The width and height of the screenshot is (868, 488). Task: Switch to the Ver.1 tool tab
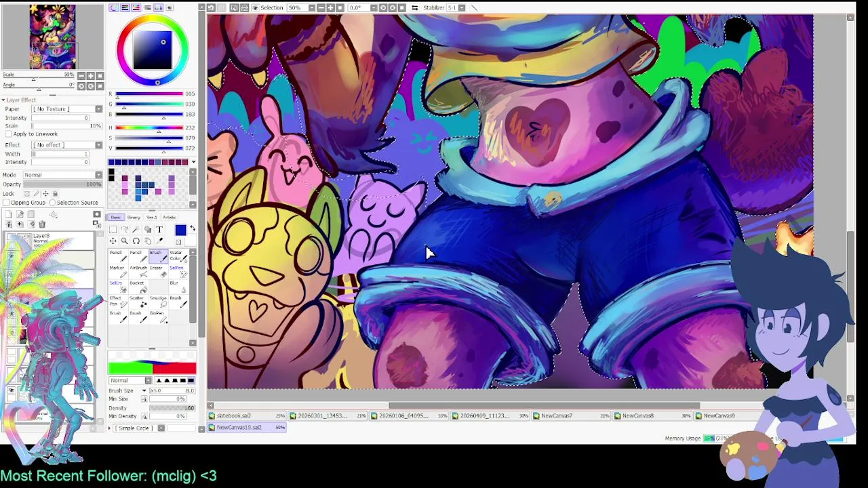tap(151, 218)
